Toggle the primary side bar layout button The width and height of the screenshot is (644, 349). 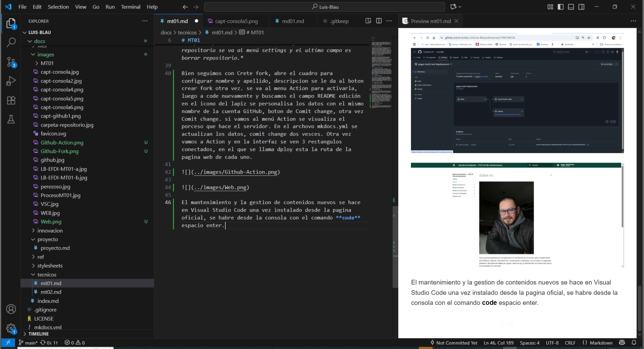click(560, 7)
